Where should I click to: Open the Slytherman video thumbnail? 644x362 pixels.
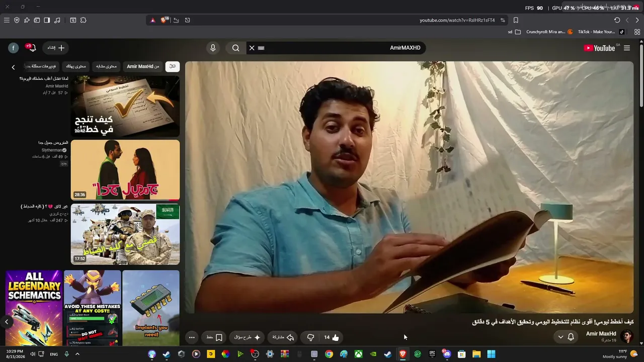pos(125,170)
